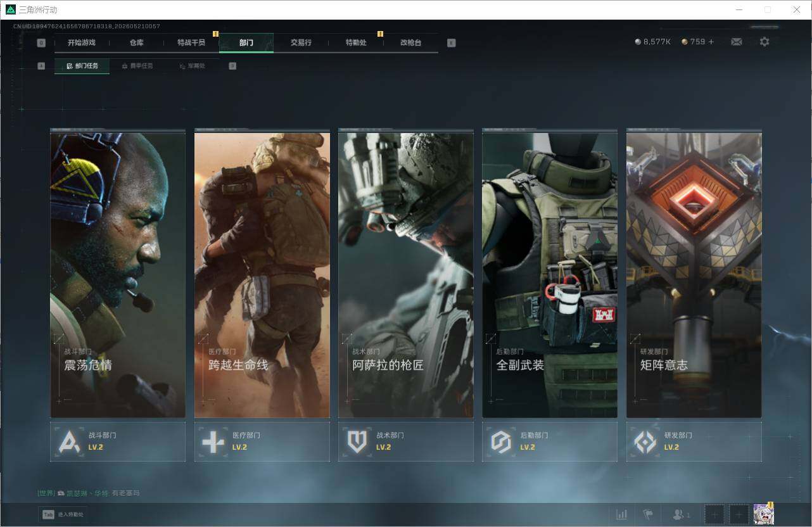812x527 pixels.
Task: Switch to the second sub-tab beside 部门任务
Action: click(137, 66)
